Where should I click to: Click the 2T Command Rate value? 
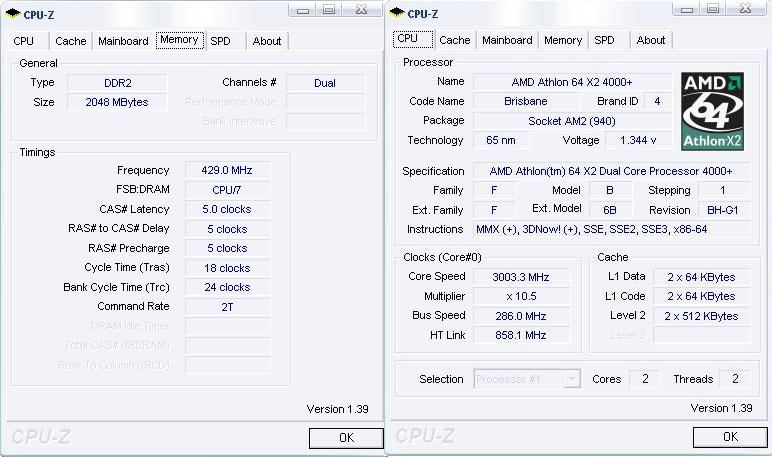(x=227, y=307)
